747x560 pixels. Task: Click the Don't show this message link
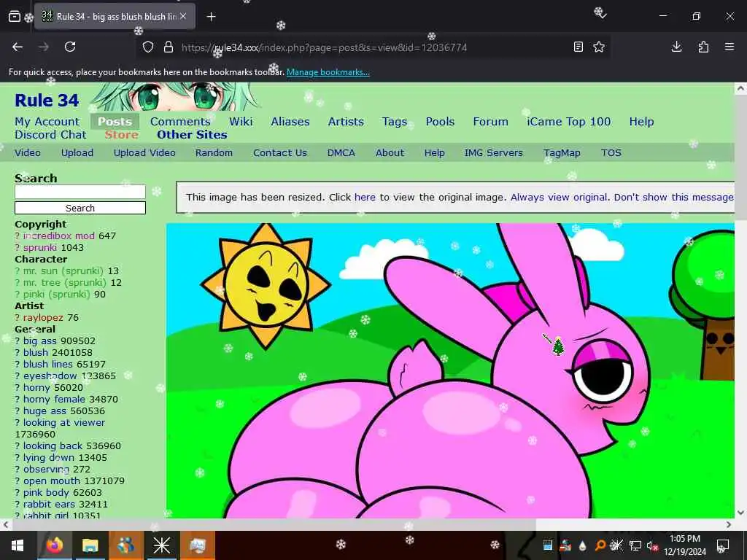[x=673, y=197]
